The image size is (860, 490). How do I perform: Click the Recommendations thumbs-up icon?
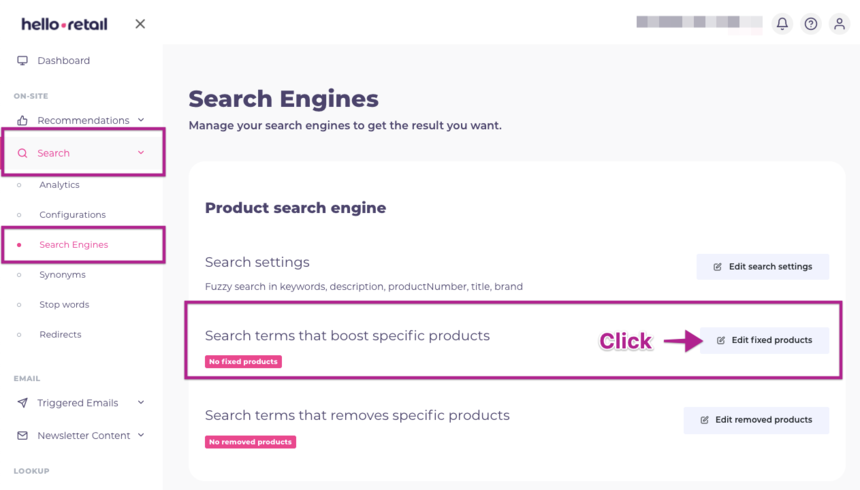coord(22,121)
